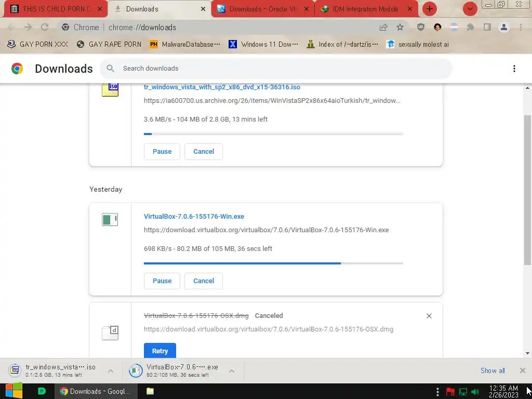532x399 pixels.
Task: Cancel the Windows Vista ISO download
Action: (x=204, y=152)
